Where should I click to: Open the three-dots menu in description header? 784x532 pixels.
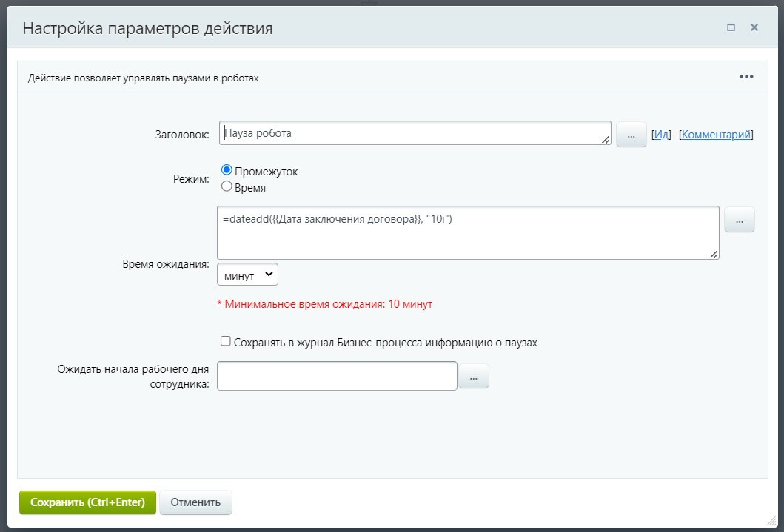coord(746,77)
